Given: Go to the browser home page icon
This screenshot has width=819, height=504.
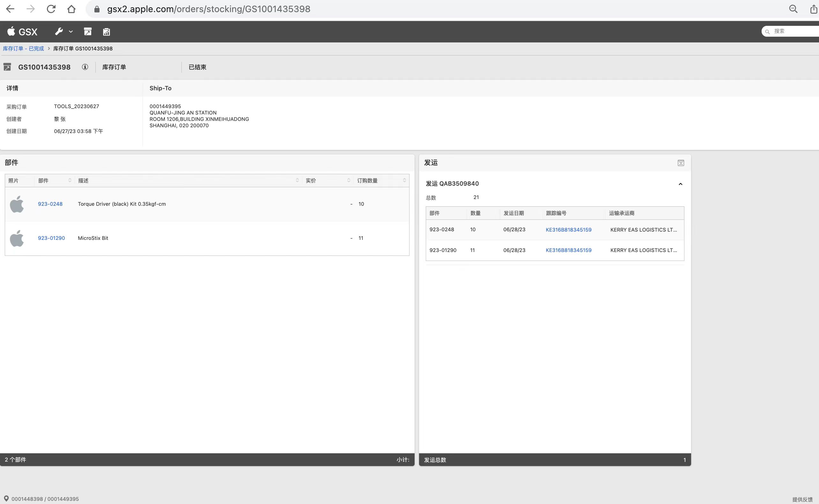Looking at the screenshot, I should click(x=71, y=9).
